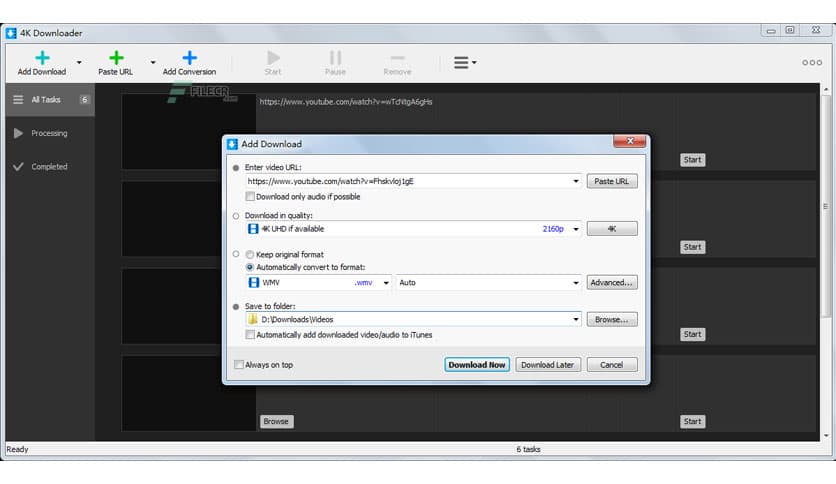Enable automatically add to iTunes checkbox
Screen dimensions: 836x484
pyautogui.click(x=250, y=335)
